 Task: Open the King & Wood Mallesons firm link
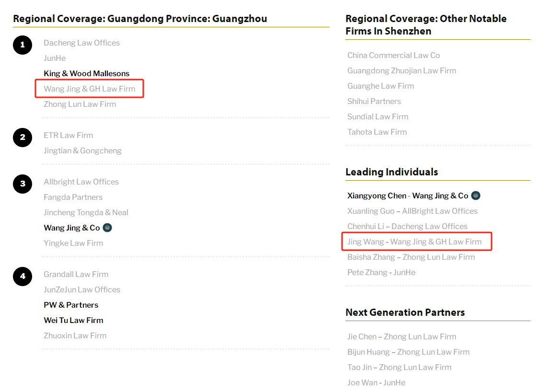click(x=86, y=73)
